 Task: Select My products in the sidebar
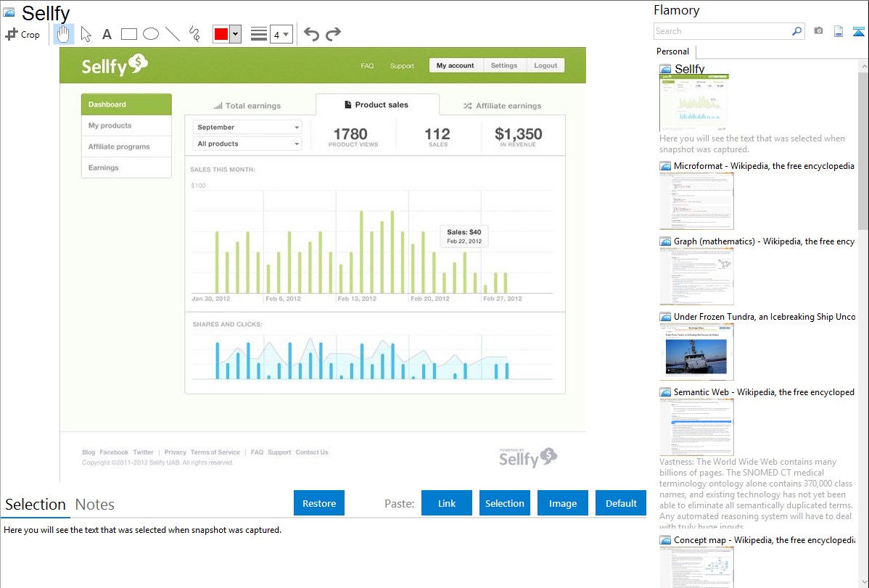pos(126,125)
